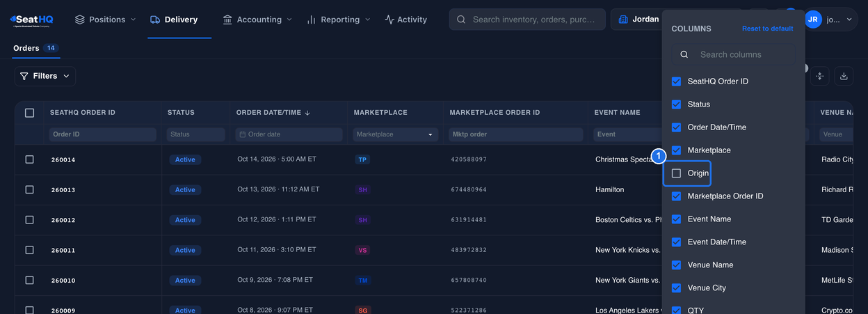This screenshot has width=868, height=314.
Task: Expand the Reporting menu
Action: (339, 19)
